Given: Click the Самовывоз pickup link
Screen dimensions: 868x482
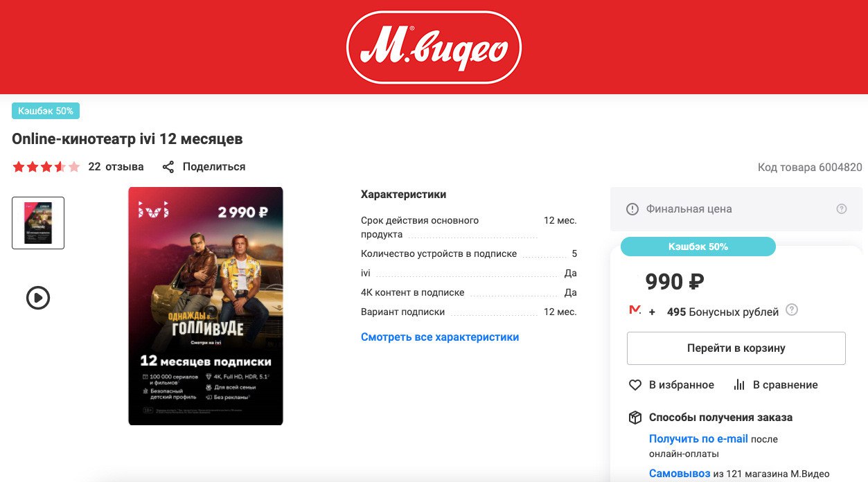Looking at the screenshot, I should (x=680, y=474).
